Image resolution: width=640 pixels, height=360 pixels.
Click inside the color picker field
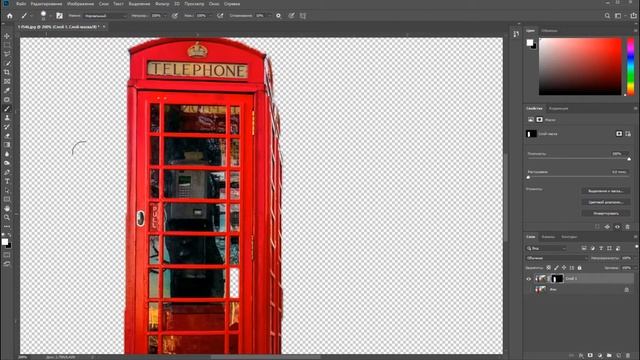point(580,67)
